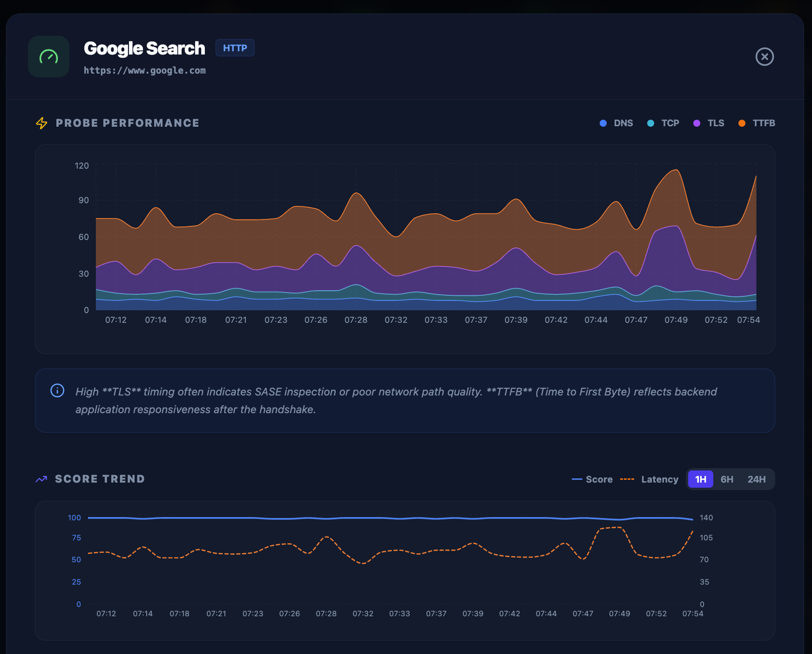Click the 07:39 label on Probe Performance axis
Screen dimensions: 812x654
click(516, 320)
